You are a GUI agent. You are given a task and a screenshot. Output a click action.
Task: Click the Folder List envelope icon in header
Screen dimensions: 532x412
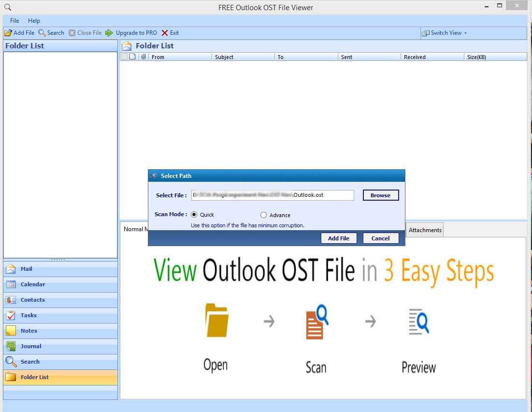coord(127,46)
